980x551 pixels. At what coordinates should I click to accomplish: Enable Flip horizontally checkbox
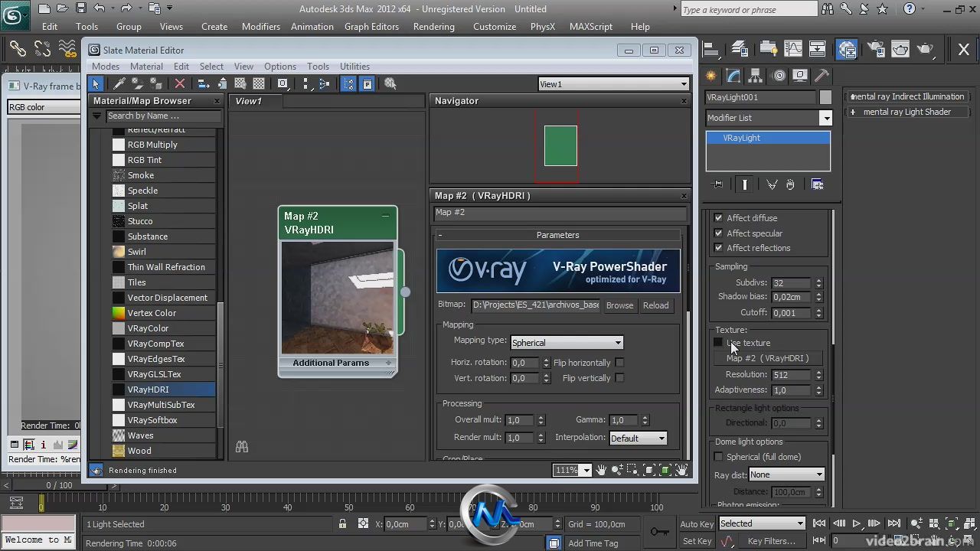click(619, 363)
